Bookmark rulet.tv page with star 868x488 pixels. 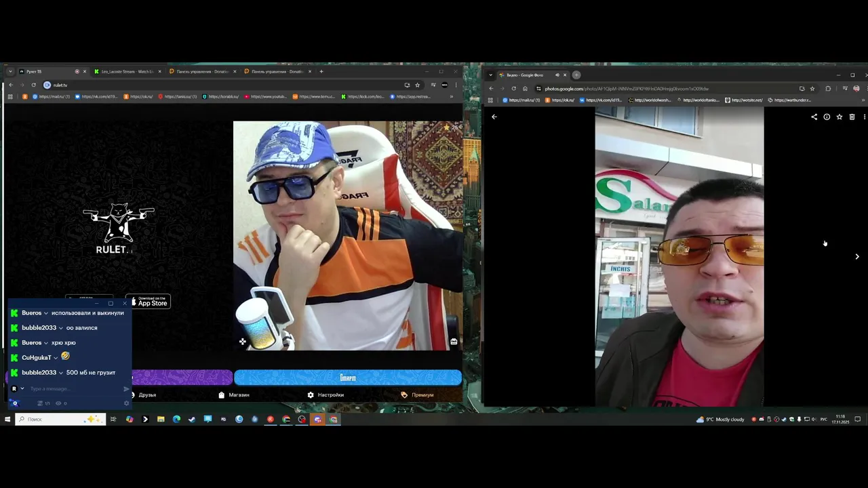tap(417, 85)
